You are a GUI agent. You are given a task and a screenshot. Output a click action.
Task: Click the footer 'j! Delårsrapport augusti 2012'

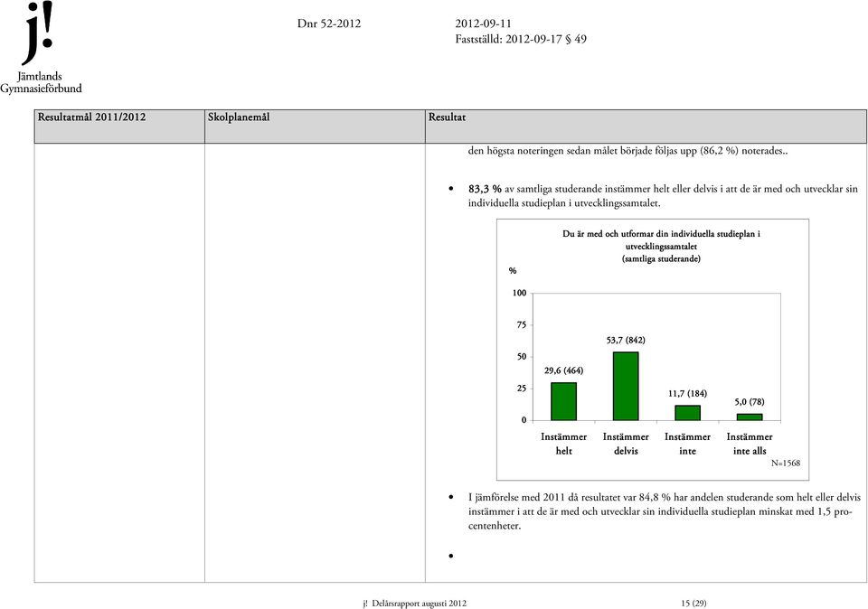click(x=415, y=603)
